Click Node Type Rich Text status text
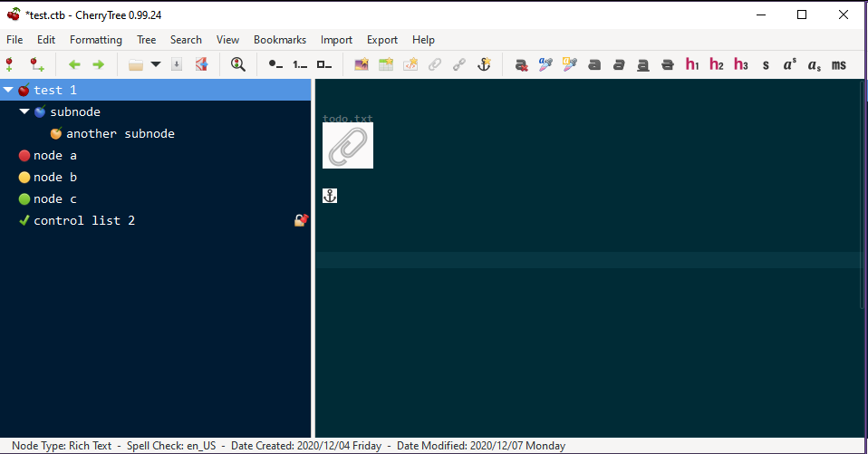This screenshot has height=454, width=868. click(x=62, y=446)
